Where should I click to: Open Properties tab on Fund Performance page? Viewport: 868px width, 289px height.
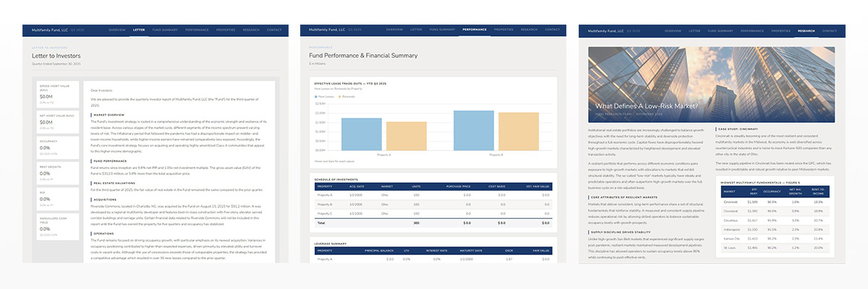pos(503,30)
